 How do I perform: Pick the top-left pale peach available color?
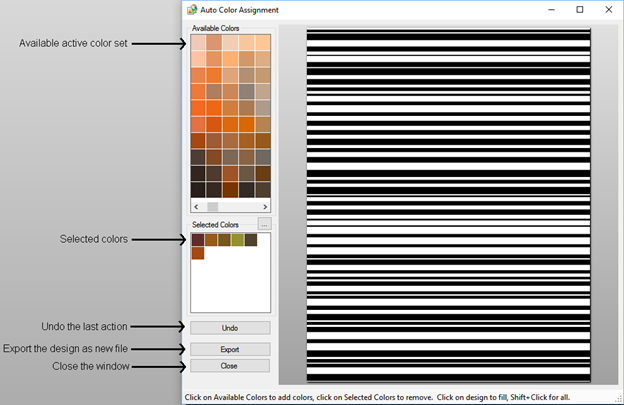point(198,43)
